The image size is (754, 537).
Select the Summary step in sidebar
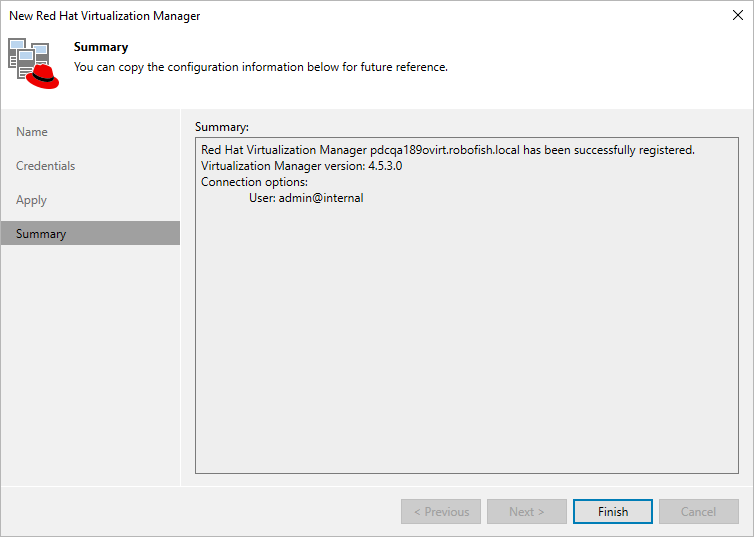pos(41,234)
